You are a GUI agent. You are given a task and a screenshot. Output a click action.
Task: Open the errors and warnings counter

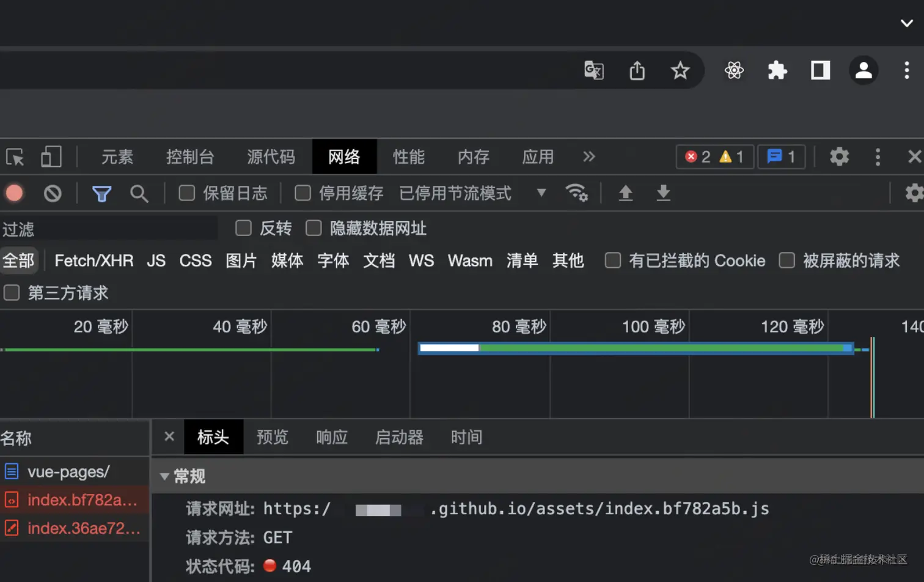(714, 157)
